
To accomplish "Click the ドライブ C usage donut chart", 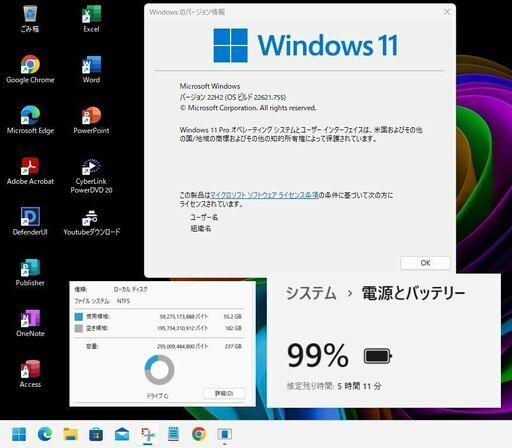I will [x=159, y=370].
